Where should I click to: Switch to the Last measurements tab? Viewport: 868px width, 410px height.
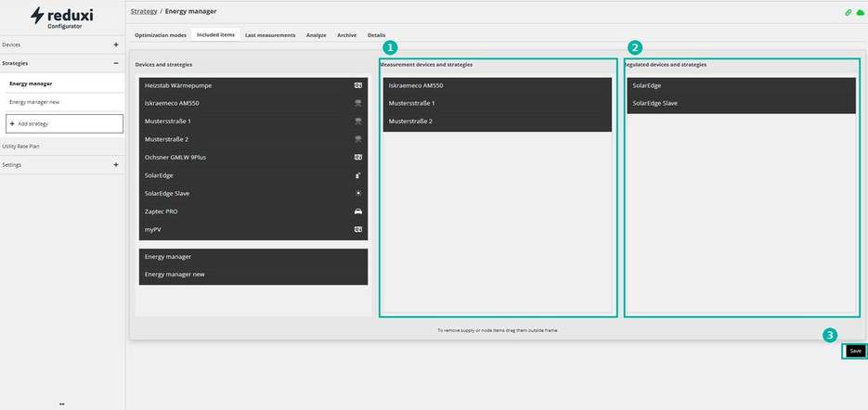(x=270, y=35)
